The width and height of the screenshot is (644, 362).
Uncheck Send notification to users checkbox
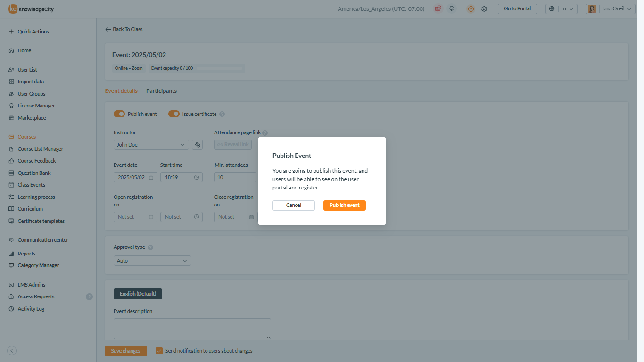point(159,351)
